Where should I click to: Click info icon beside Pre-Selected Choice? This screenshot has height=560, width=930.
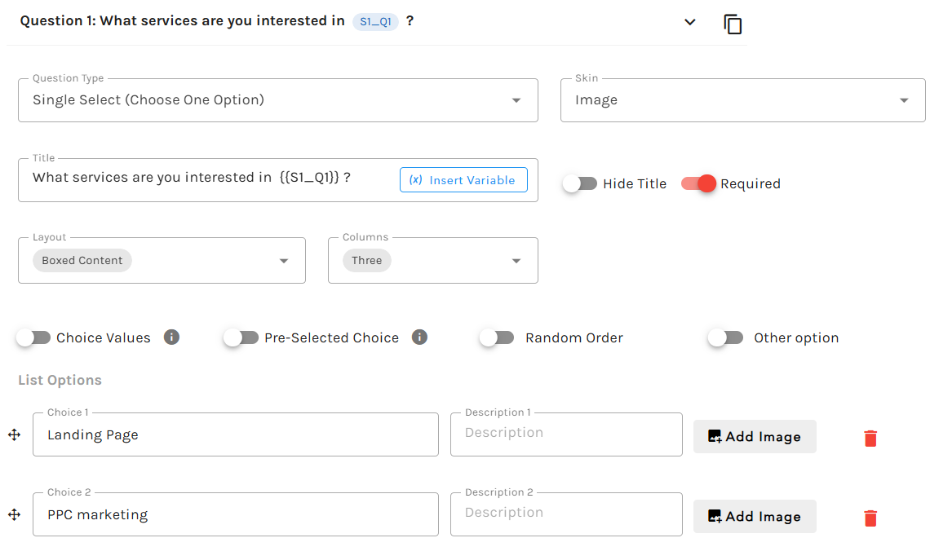(419, 337)
